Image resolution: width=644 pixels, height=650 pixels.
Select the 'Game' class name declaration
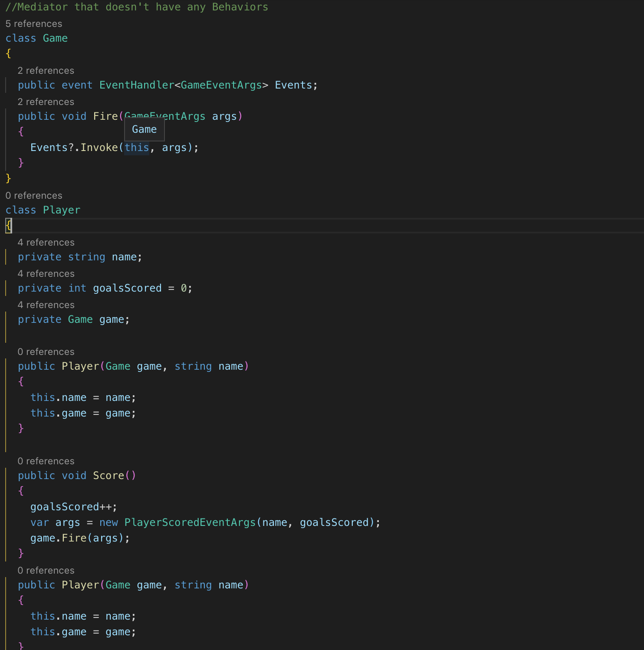coord(55,38)
